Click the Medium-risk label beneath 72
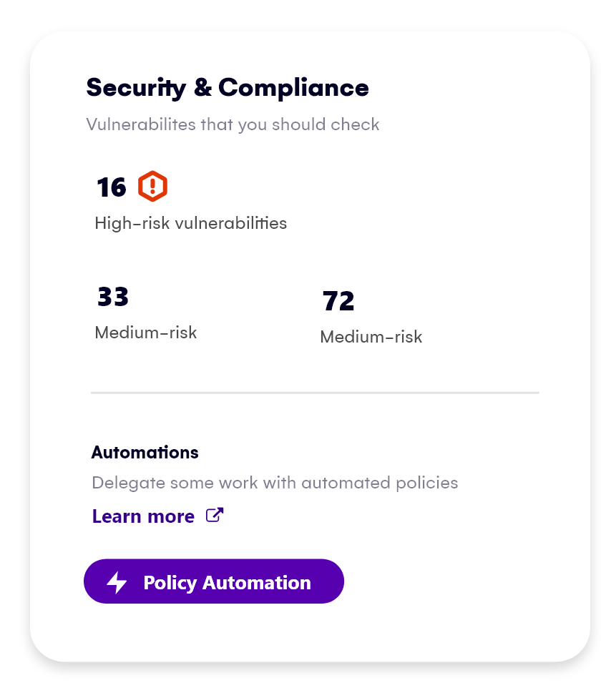 (x=371, y=337)
